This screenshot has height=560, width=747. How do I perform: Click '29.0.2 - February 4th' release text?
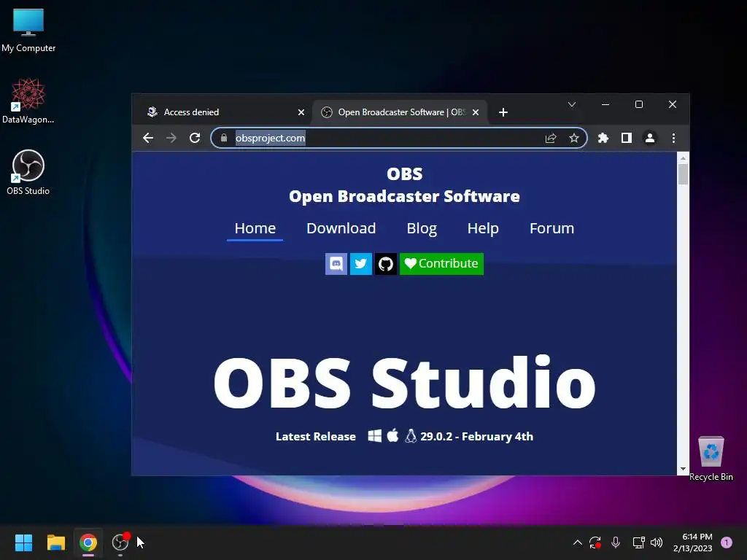476,436
